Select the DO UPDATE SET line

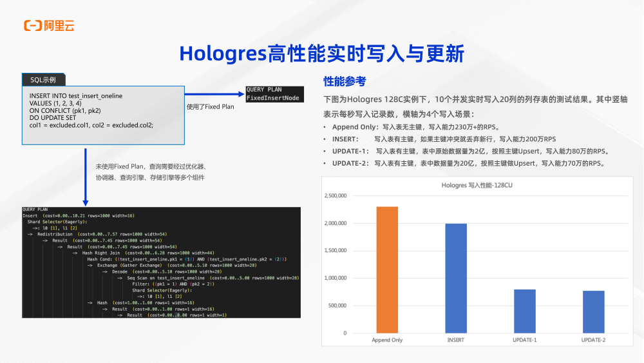[x=53, y=117]
